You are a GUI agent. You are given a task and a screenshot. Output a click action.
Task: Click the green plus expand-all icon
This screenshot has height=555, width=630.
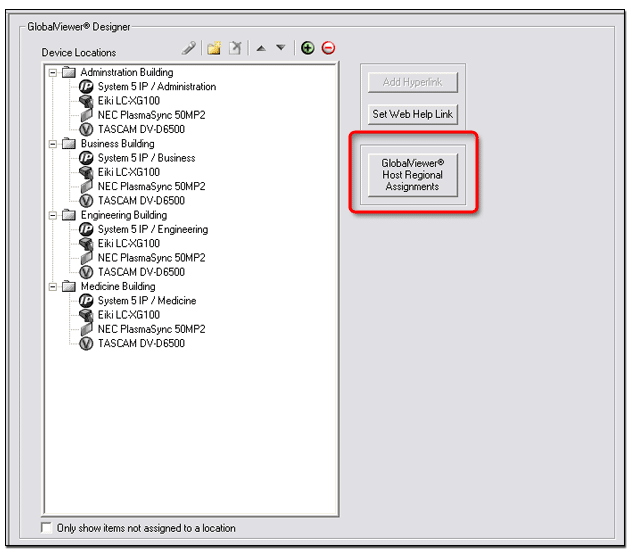pyautogui.click(x=308, y=48)
